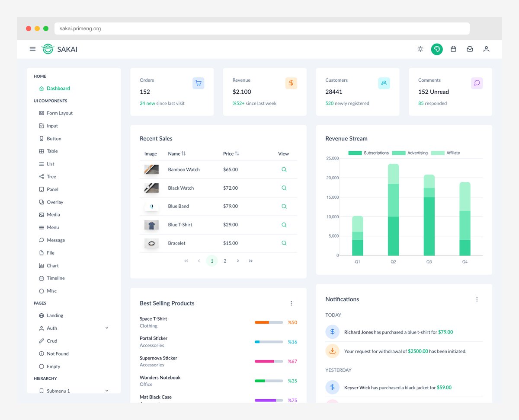Click 'Portal Sticker' product name

coord(154,338)
